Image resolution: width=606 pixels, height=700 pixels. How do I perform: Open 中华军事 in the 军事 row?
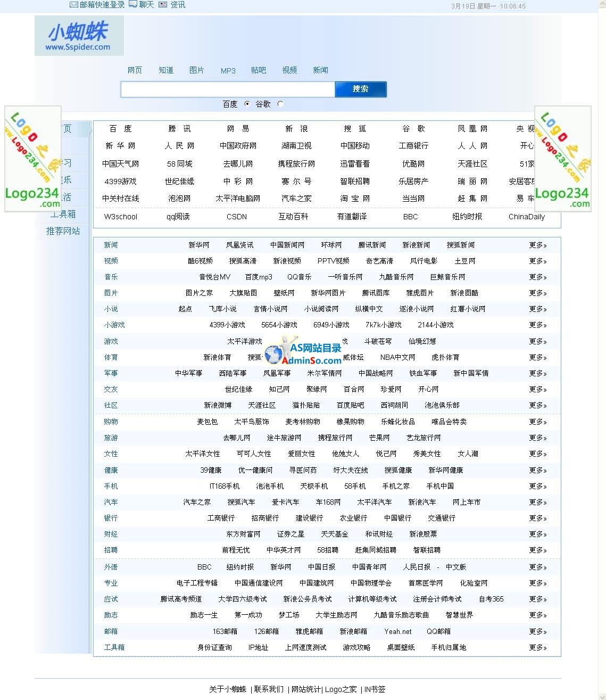click(189, 374)
